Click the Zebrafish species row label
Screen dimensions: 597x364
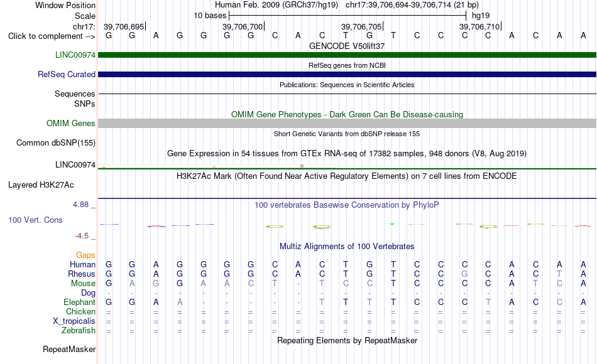point(79,331)
